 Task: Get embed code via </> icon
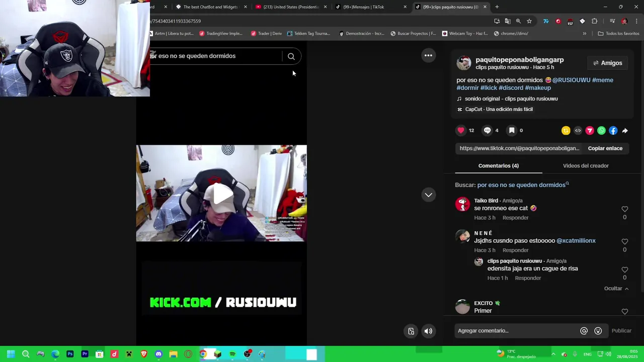pos(578,131)
